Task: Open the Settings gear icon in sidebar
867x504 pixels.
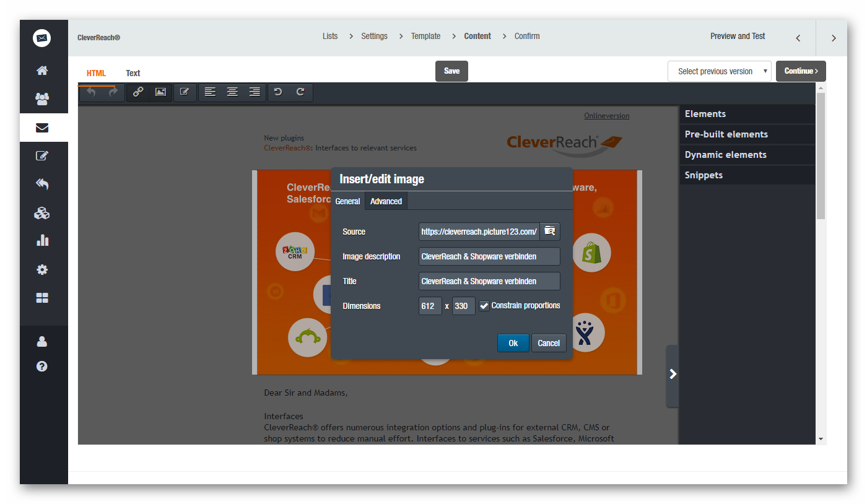Action: pos(42,269)
